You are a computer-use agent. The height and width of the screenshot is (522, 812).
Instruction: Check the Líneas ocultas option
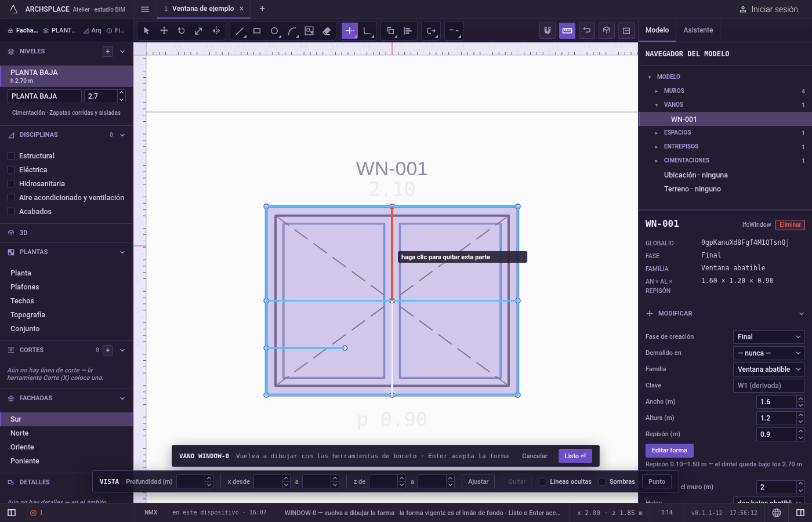click(x=542, y=481)
